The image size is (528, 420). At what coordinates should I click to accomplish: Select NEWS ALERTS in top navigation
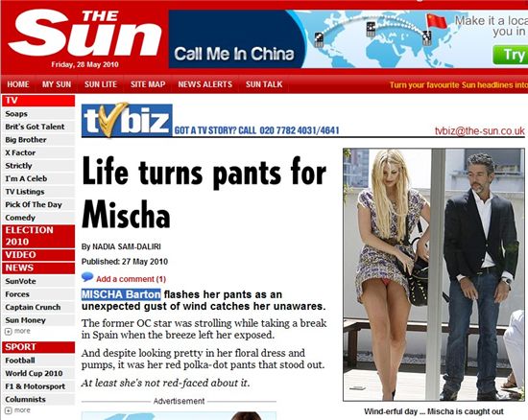point(205,84)
